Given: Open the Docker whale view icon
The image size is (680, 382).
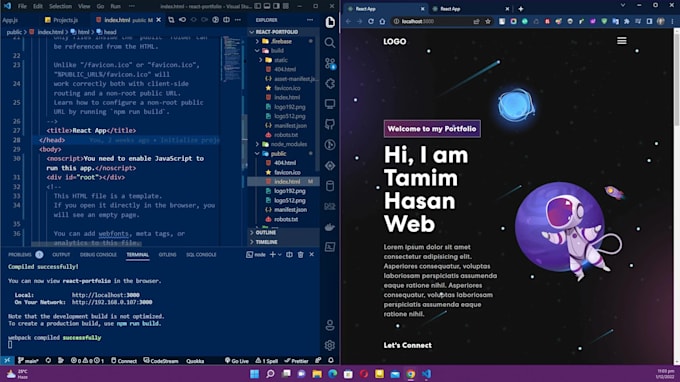Looking at the screenshot, I should (330, 227).
